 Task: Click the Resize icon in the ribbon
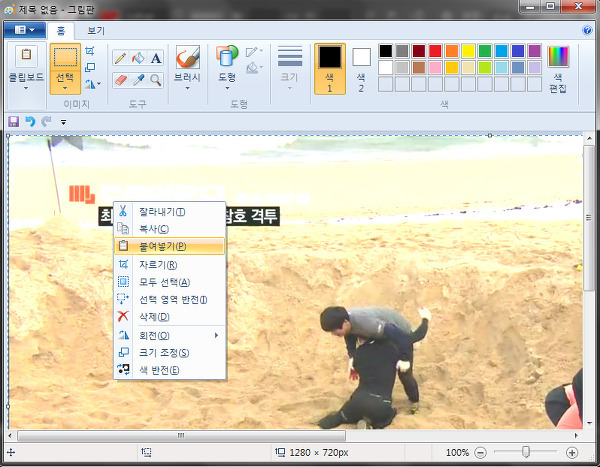[x=90, y=67]
